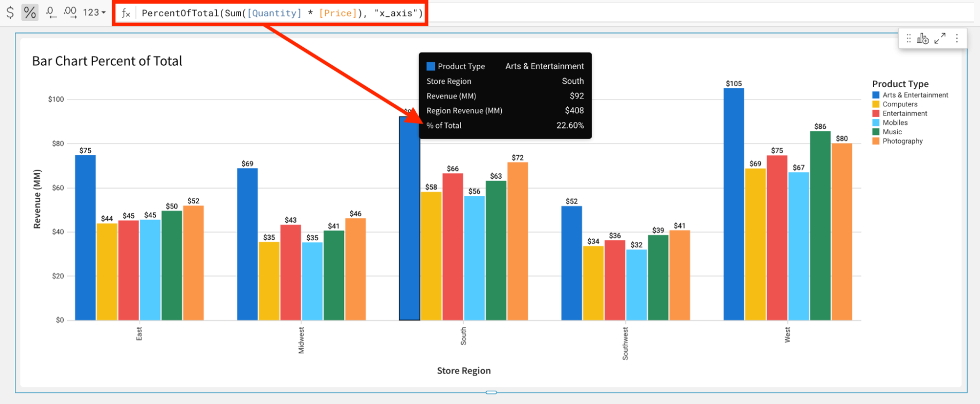Screen dimensions: 980x404
Task: Toggle the percent format button
Action: 30,12
